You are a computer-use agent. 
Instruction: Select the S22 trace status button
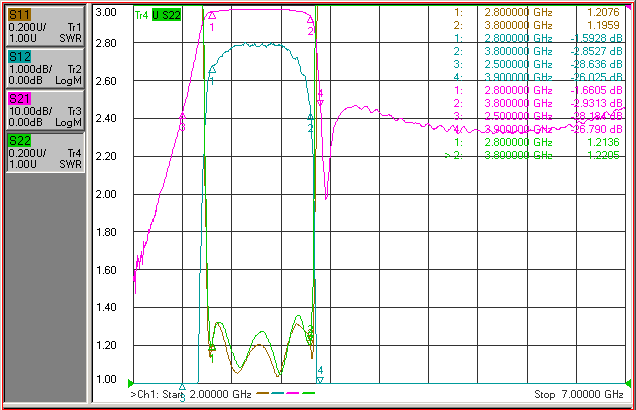point(45,152)
